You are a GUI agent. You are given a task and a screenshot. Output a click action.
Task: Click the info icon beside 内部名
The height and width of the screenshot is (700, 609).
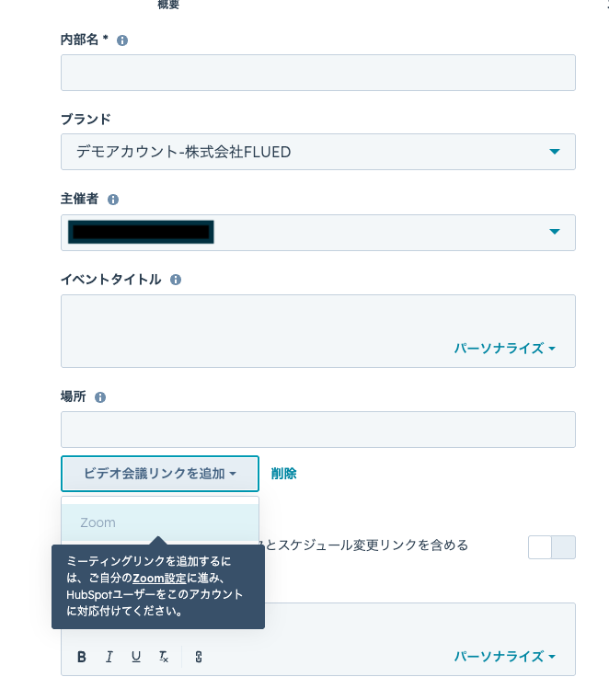point(122,40)
